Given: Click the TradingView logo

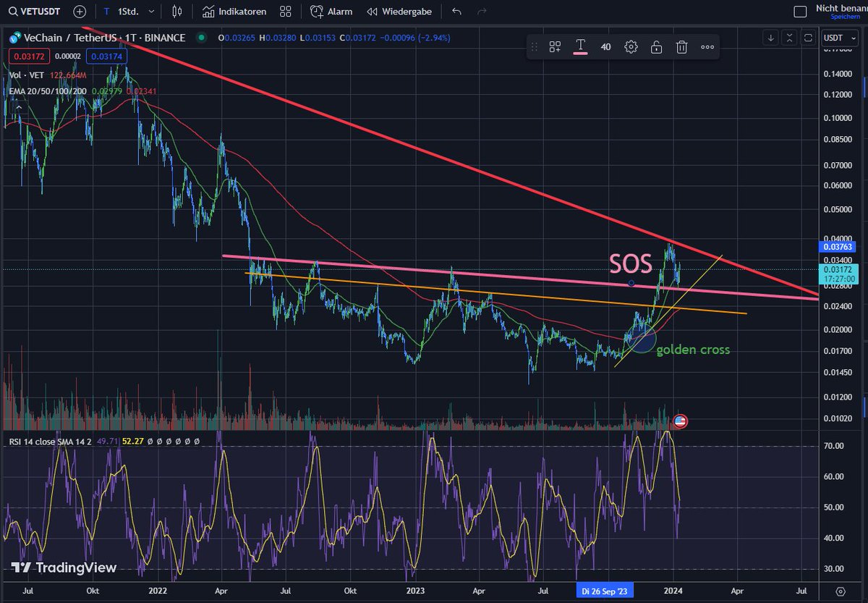Looking at the screenshot, I should pos(64,568).
